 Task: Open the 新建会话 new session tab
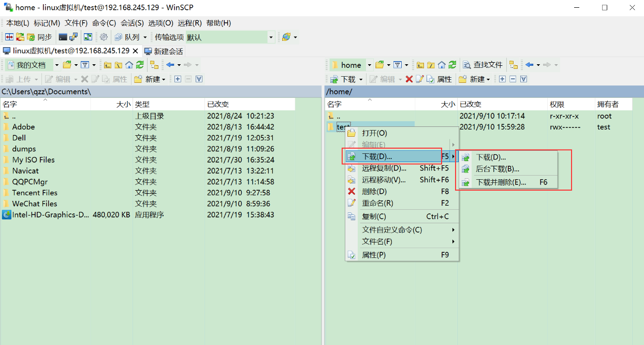point(164,51)
